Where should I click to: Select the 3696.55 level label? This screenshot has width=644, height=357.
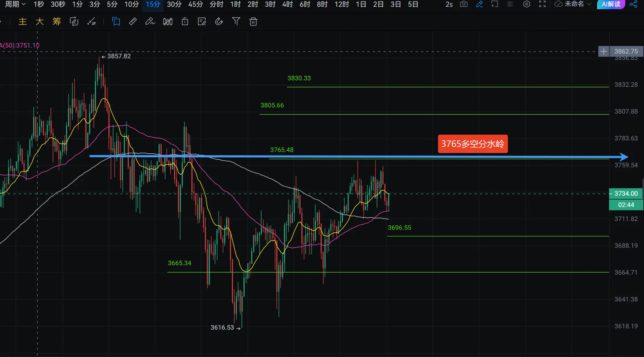pyautogui.click(x=399, y=228)
